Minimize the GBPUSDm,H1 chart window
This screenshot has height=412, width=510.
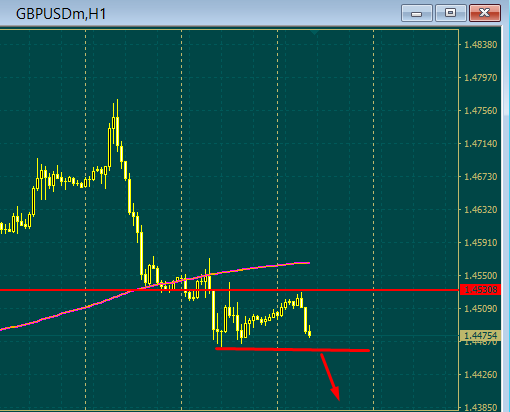tap(417, 13)
